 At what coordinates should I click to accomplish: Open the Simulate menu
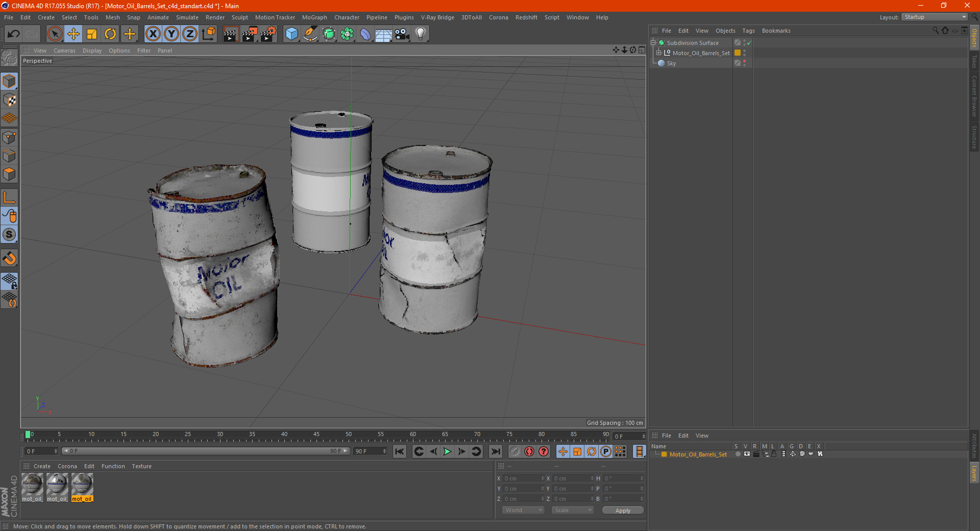(x=187, y=17)
